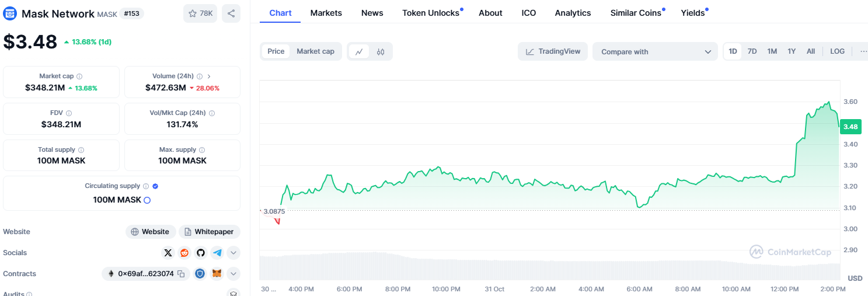This screenshot has height=296, width=868.
Task: Click the #153 rank badge
Action: point(131,13)
